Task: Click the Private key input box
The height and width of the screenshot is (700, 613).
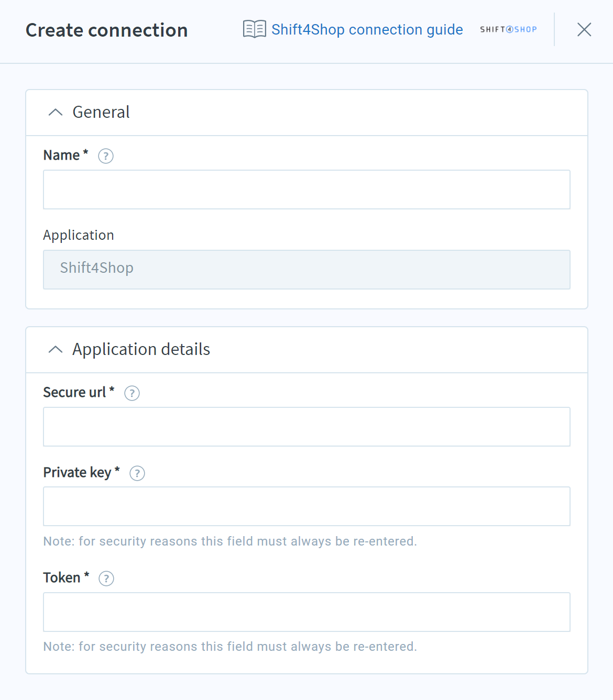Action: [x=306, y=506]
